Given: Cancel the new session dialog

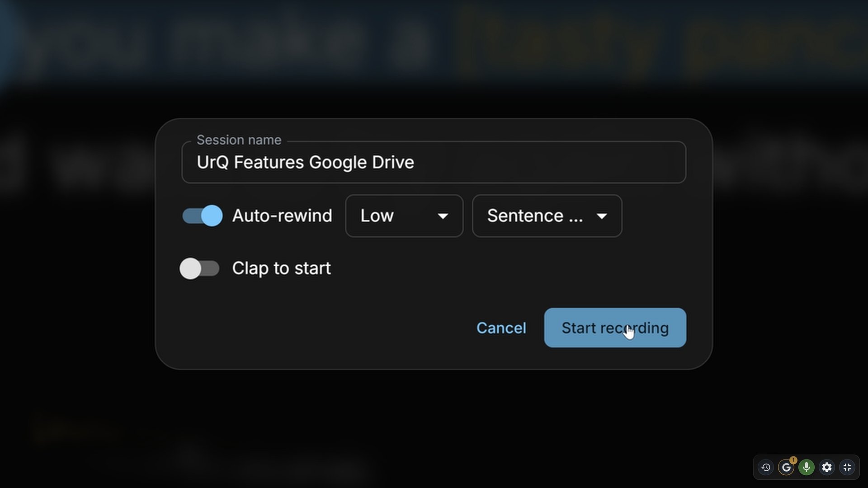Looking at the screenshot, I should pyautogui.click(x=501, y=328).
